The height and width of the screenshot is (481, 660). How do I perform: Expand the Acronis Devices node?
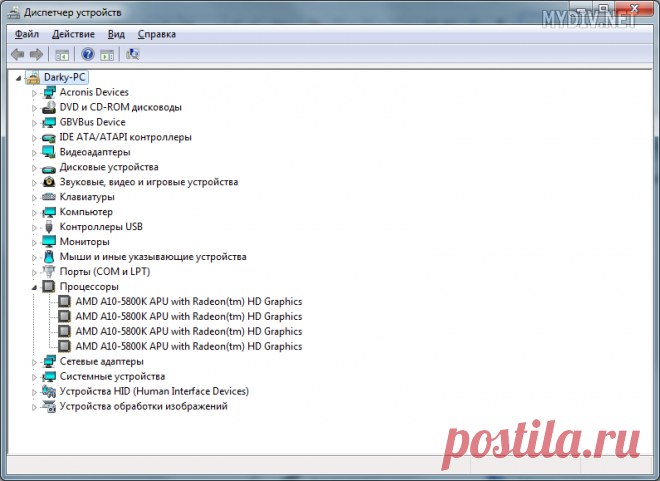point(34,93)
